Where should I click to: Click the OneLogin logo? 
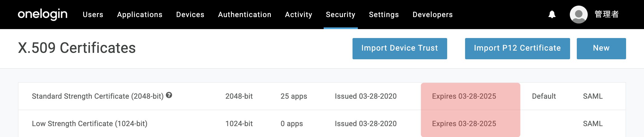click(x=43, y=14)
